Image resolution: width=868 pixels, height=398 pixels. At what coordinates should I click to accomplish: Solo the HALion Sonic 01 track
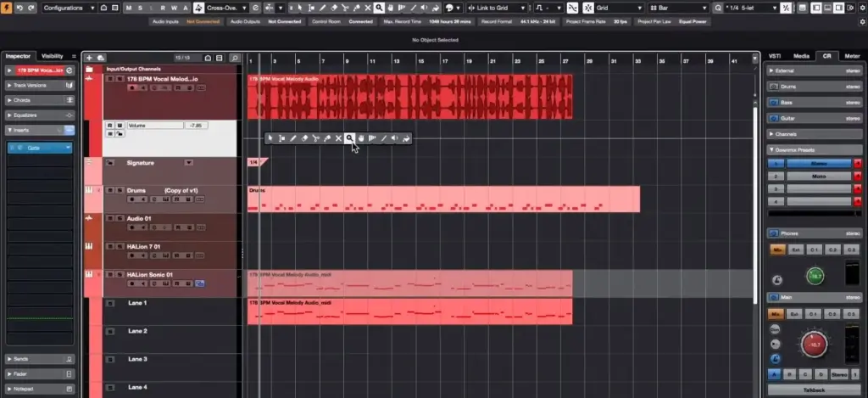click(x=119, y=275)
